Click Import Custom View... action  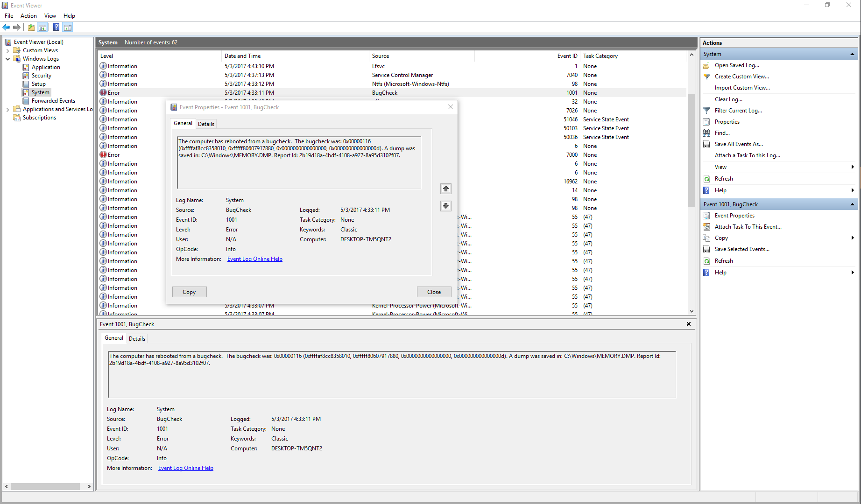[742, 88]
